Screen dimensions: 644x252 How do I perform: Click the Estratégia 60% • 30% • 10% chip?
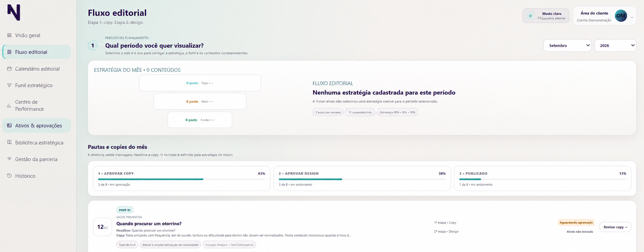pos(397,112)
